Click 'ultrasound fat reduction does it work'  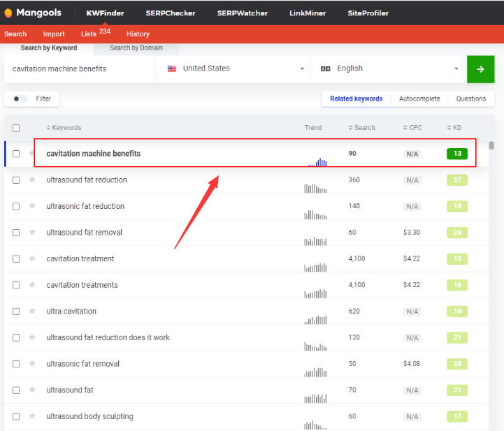[108, 337]
